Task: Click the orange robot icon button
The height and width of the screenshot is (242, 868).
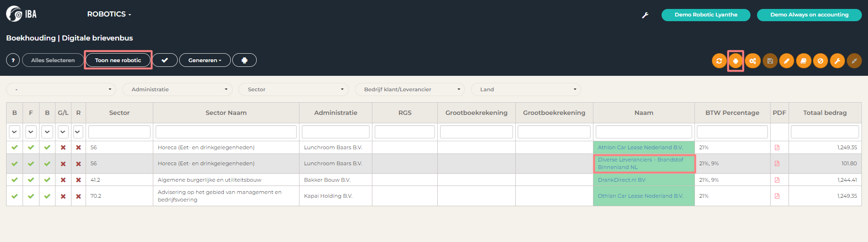Action: pyautogui.click(x=735, y=61)
